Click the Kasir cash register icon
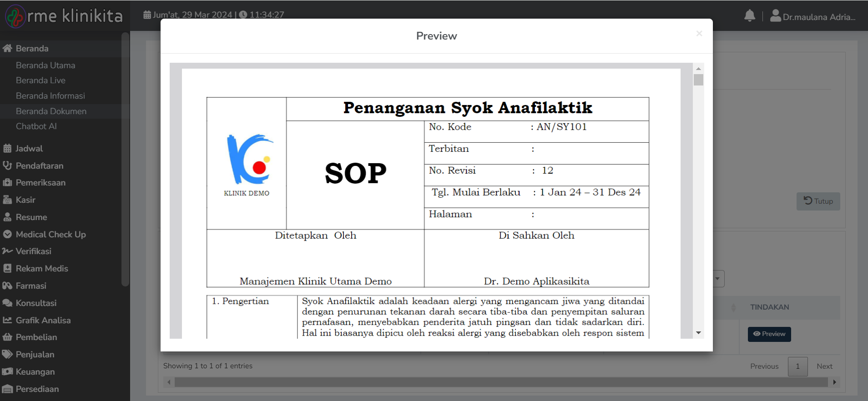The image size is (868, 401). coord(7,200)
